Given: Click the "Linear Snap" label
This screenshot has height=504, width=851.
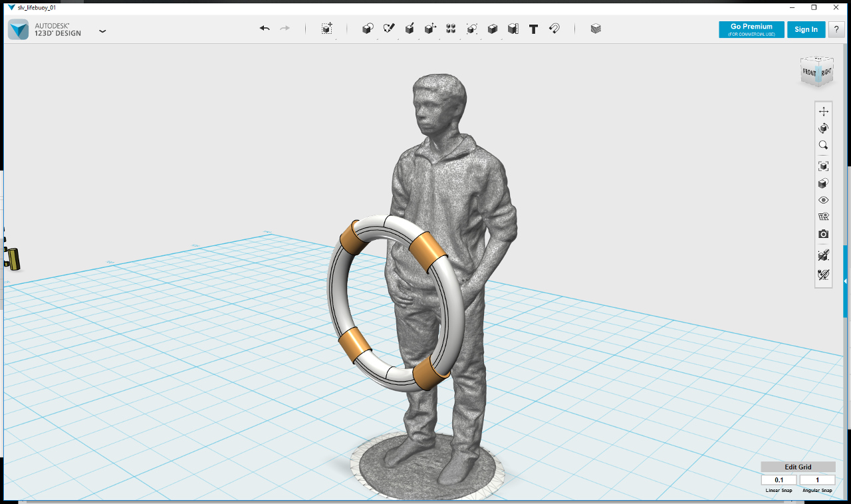Looking at the screenshot, I should coord(779,491).
